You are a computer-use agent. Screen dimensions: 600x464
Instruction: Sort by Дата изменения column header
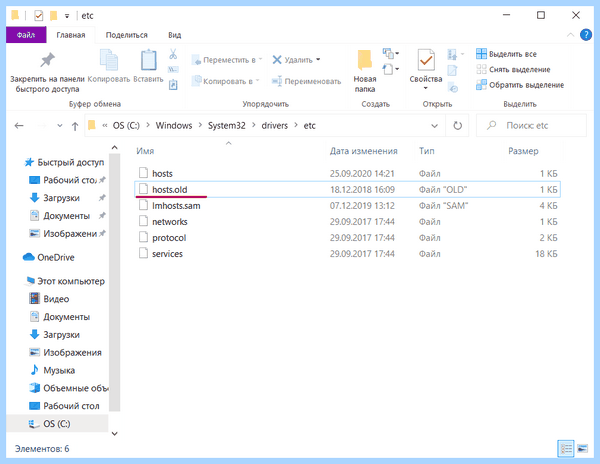coord(364,151)
